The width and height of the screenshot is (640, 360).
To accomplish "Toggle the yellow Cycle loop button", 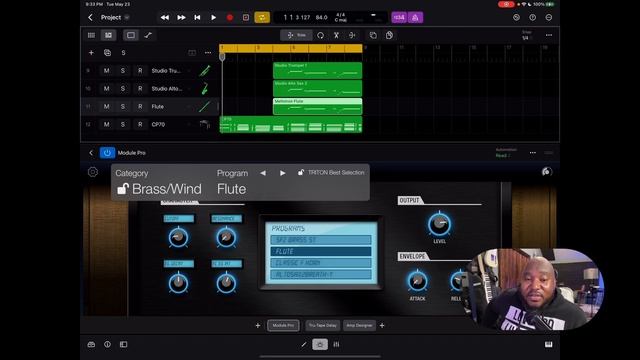I will [262, 18].
